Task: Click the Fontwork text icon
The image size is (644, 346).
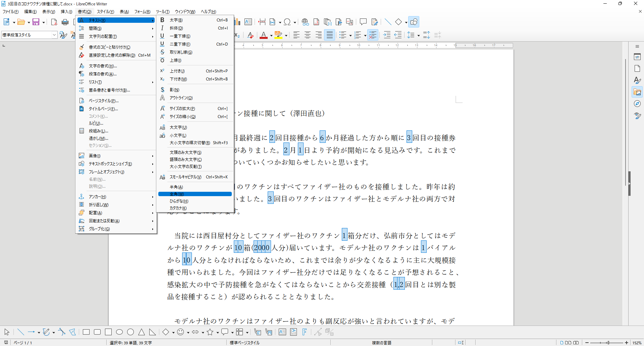Action: click(x=305, y=332)
